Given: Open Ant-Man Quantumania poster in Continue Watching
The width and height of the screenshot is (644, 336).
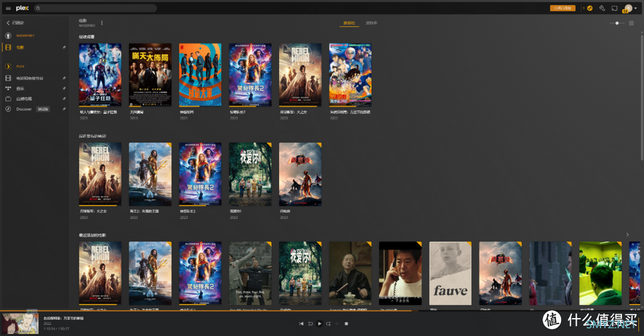Looking at the screenshot, I should (100, 75).
